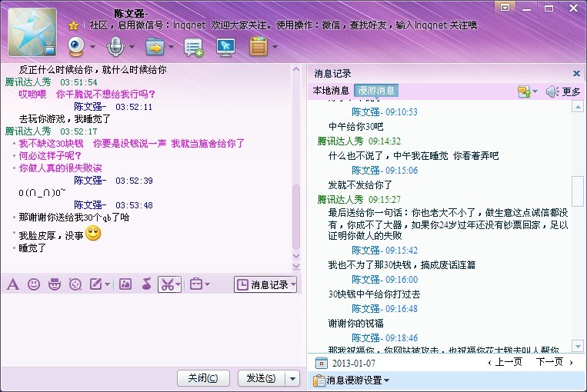Click message 中午给你30吧 in history
The width and height of the screenshot is (587, 392).
click(x=355, y=126)
